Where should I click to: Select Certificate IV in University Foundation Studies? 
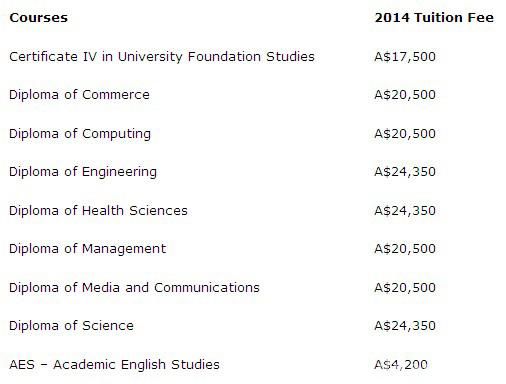point(162,57)
